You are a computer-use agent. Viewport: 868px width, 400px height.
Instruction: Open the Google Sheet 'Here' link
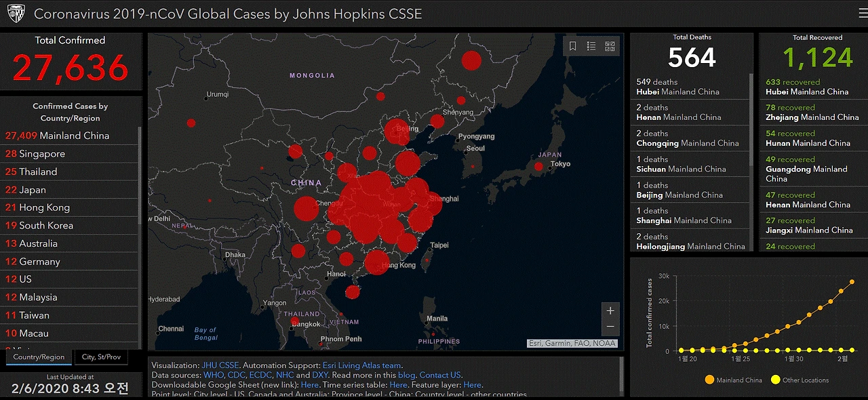click(310, 384)
